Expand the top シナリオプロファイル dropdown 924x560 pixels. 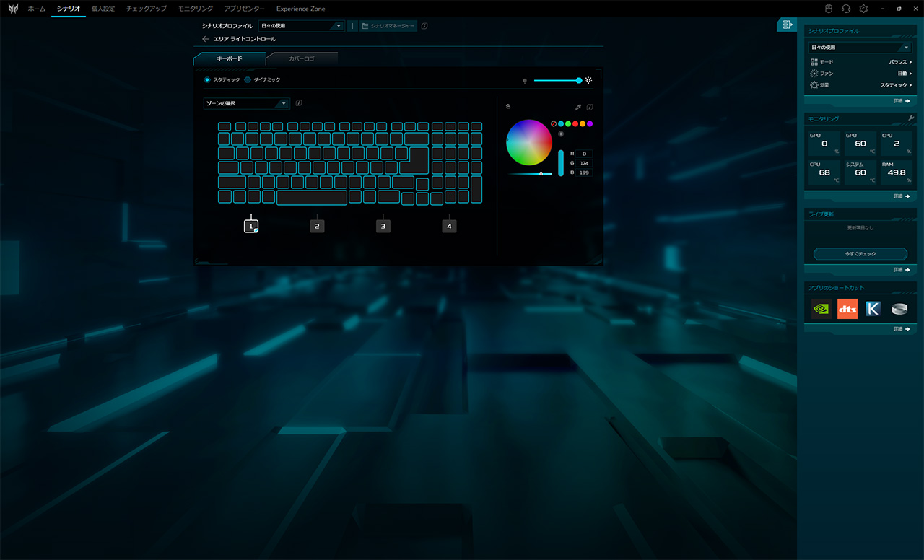(x=301, y=26)
